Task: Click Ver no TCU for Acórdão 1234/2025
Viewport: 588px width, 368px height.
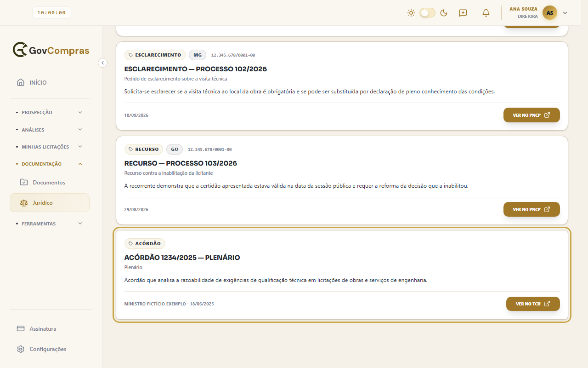Action: pos(533,304)
